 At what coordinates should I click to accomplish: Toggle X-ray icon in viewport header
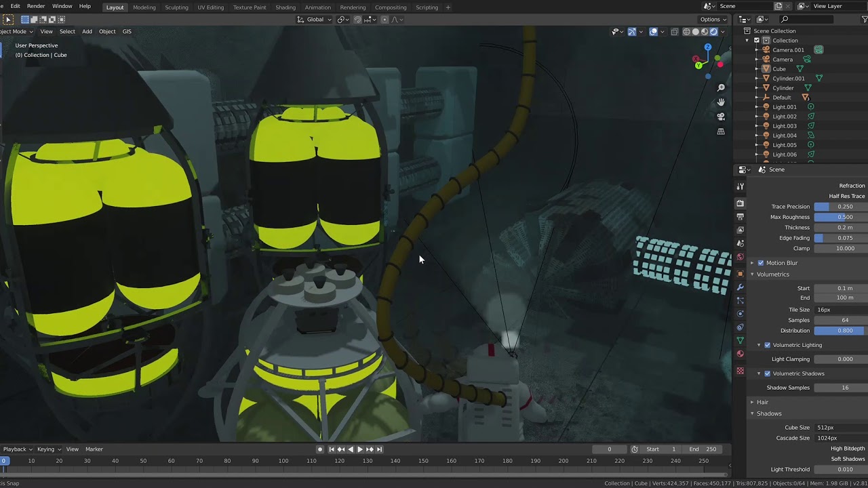click(674, 32)
